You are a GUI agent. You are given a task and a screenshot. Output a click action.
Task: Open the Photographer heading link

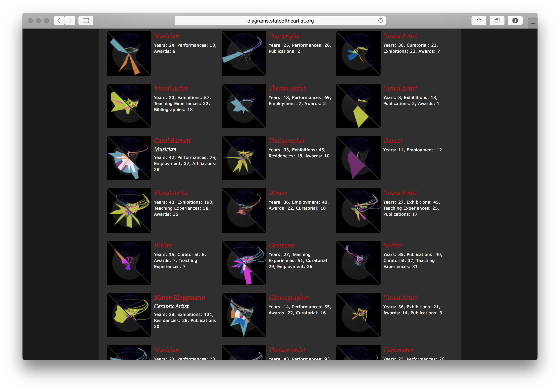tap(287, 141)
